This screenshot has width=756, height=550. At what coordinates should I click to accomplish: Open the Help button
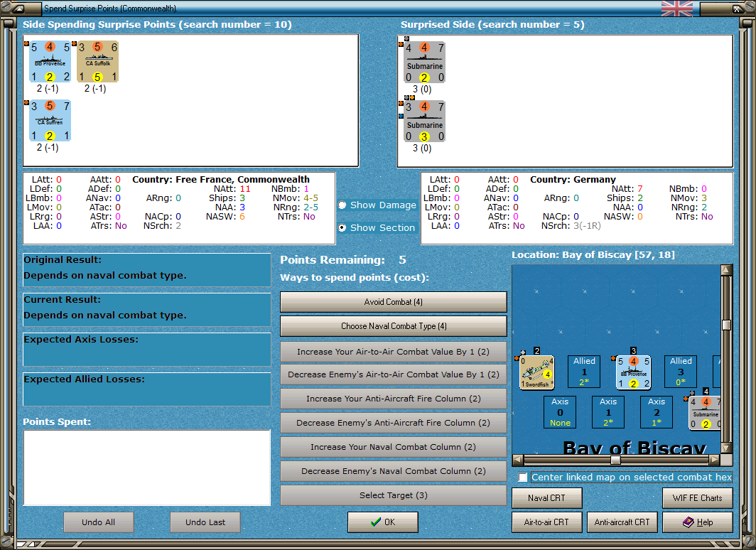pyautogui.click(x=698, y=522)
